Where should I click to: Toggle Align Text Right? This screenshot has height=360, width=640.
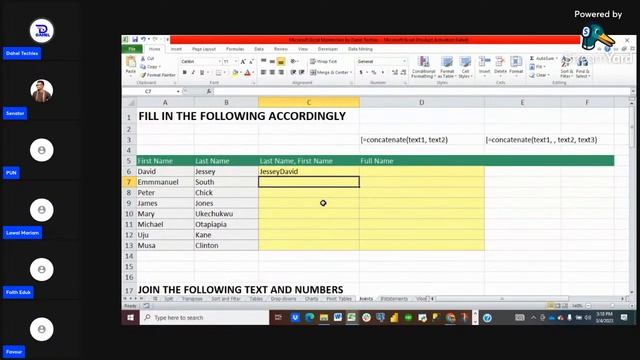coord(281,73)
